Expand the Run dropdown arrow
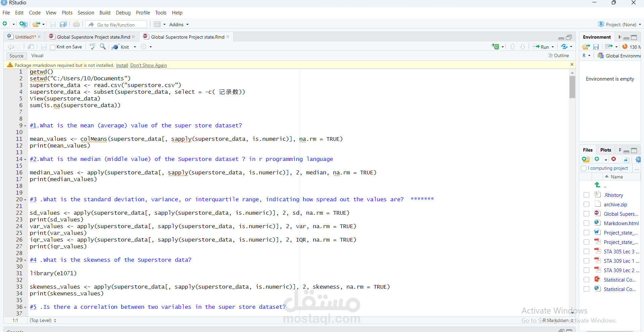644x332 pixels. [553, 47]
